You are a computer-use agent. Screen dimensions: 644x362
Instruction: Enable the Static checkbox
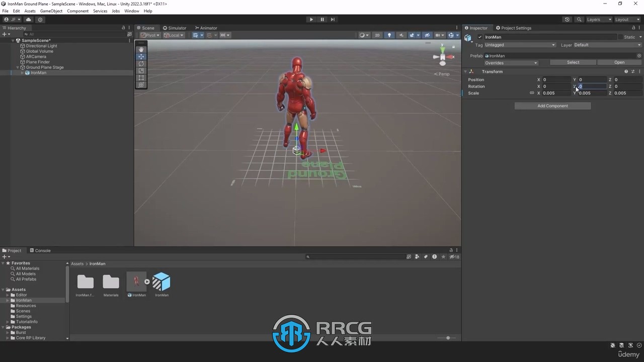pyautogui.click(x=621, y=37)
